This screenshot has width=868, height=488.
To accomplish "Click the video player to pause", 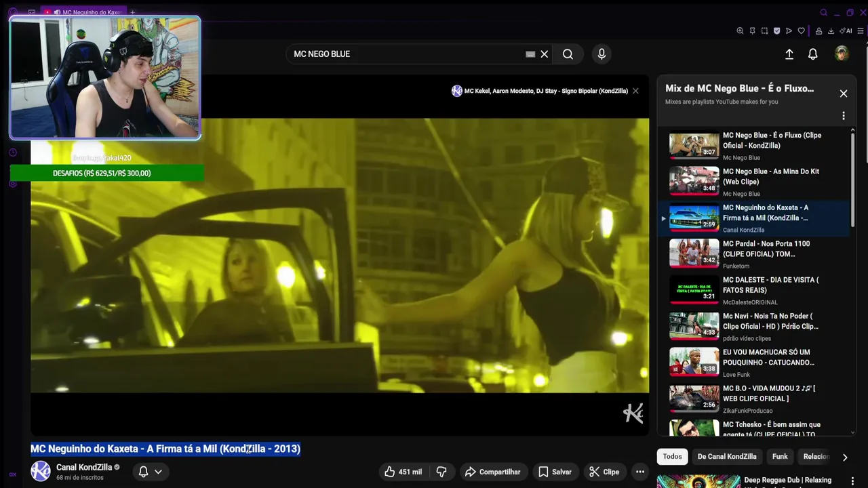I will coord(340,255).
